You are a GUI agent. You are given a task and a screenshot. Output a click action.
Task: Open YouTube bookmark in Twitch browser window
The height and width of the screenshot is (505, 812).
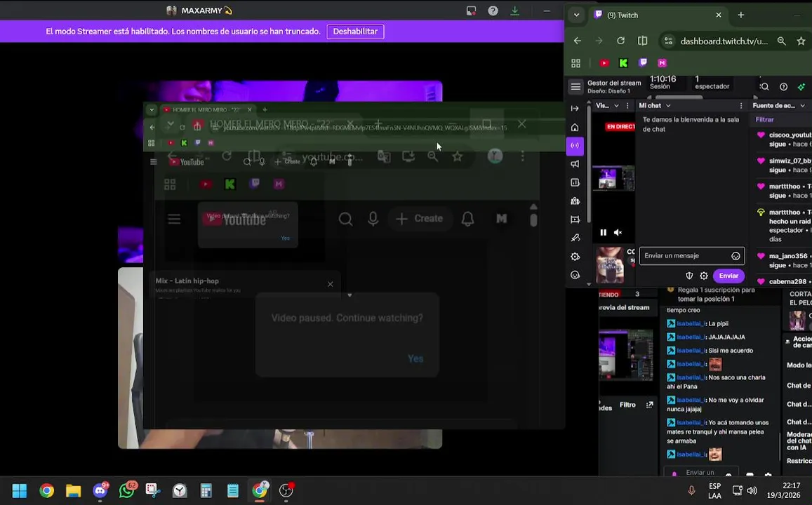(604, 63)
